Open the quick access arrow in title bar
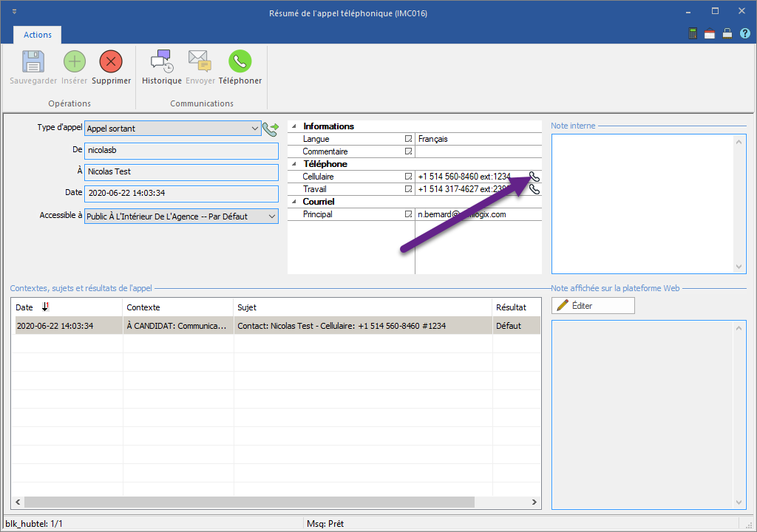The image size is (757, 532). point(14,11)
